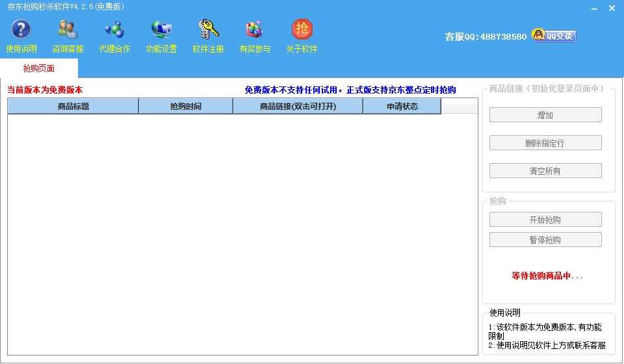This screenshot has height=364, width=624.
Task: Click the 商品链接(双击可打开) column header
Action: (x=298, y=107)
